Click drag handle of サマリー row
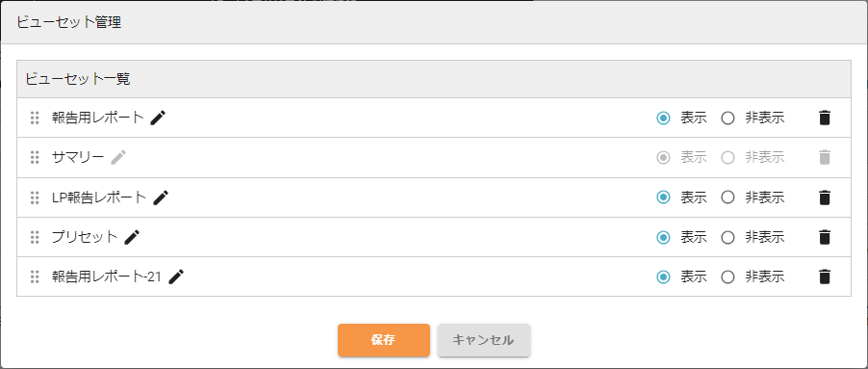The image size is (868, 369). click(35, 158)
